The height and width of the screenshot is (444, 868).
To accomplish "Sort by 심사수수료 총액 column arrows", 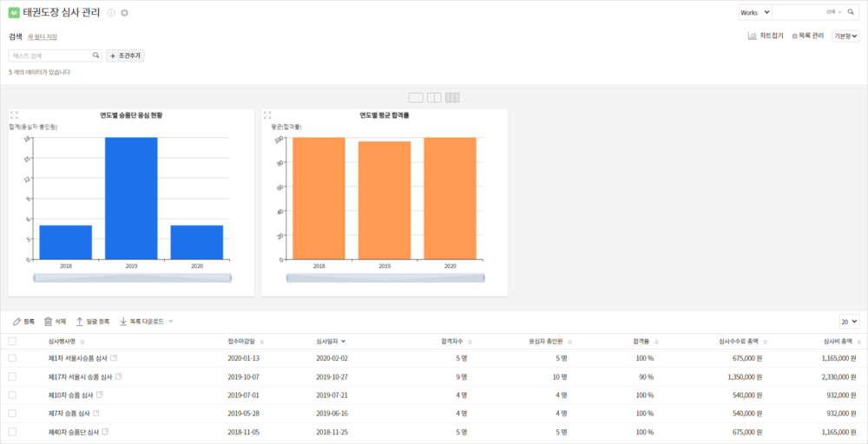I will click(765, 342).
